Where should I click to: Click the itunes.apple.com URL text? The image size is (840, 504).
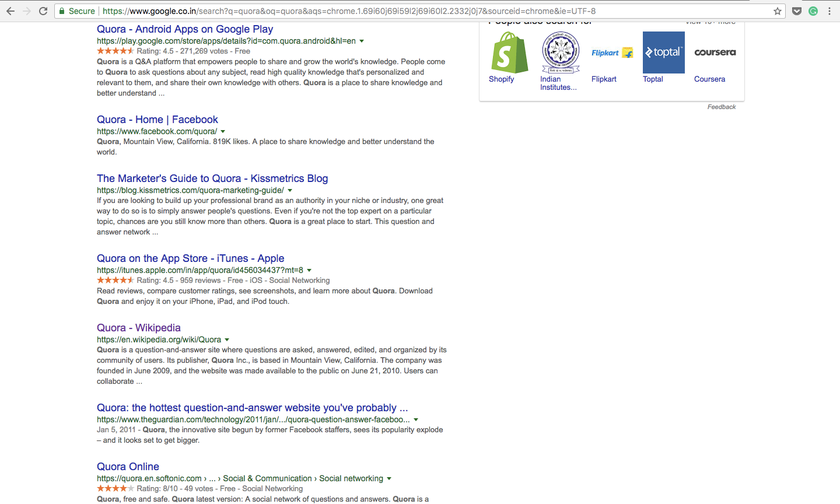[x=200, y=270]
